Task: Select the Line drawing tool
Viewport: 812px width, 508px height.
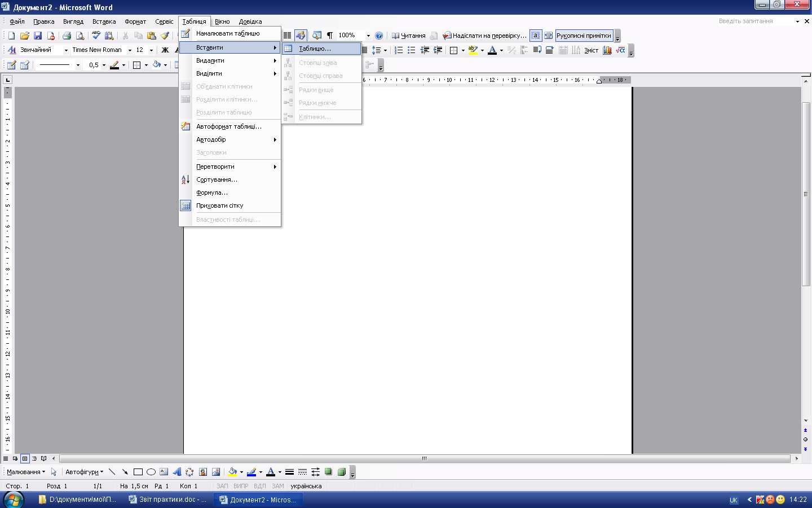Action: click(x=112, y=472)
